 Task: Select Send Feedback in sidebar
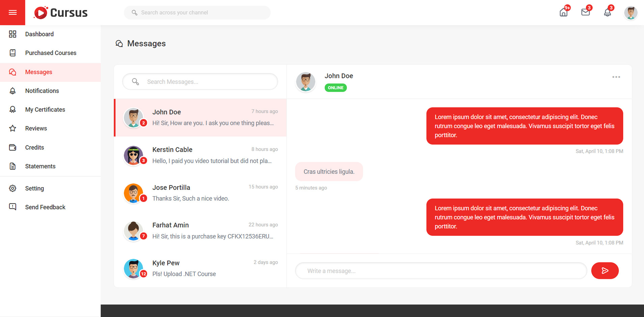point(45,207)
